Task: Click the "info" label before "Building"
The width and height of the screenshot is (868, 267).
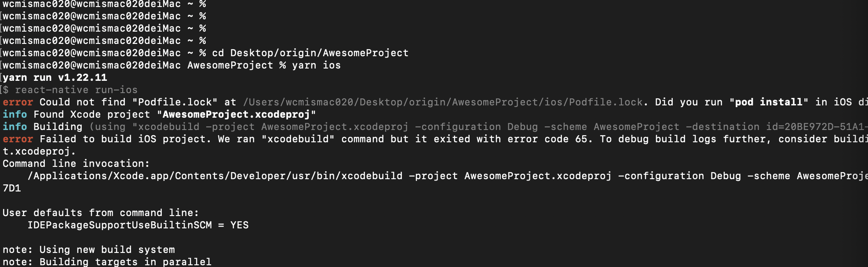Action: pyautogui.click(x=15, y=127)
